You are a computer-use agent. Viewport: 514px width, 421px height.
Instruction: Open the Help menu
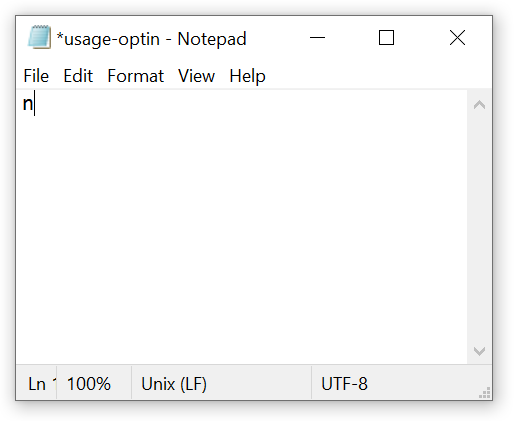pos(247,76)
